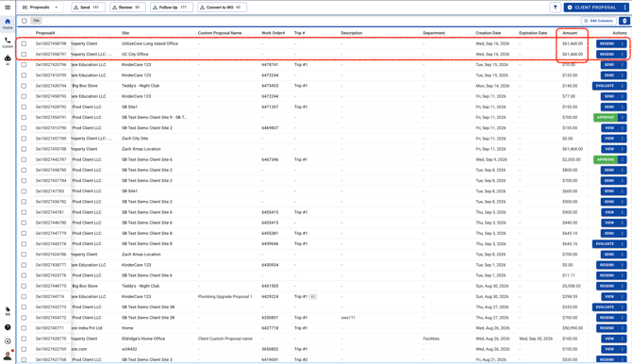Open the Comm phone icon in sidebar
This screenshot has height=364, width=632.
click(x=8, y=42)
